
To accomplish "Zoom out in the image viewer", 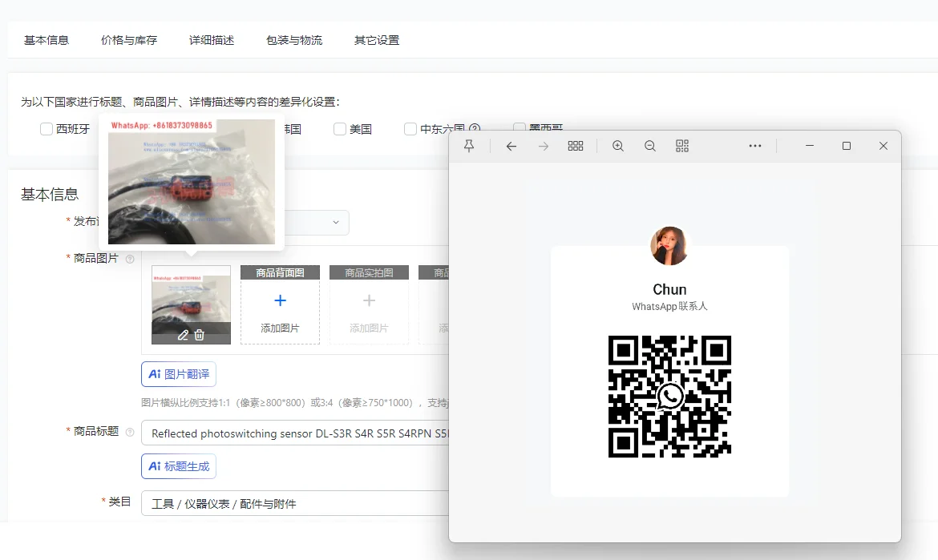I will tap(650, 146).
